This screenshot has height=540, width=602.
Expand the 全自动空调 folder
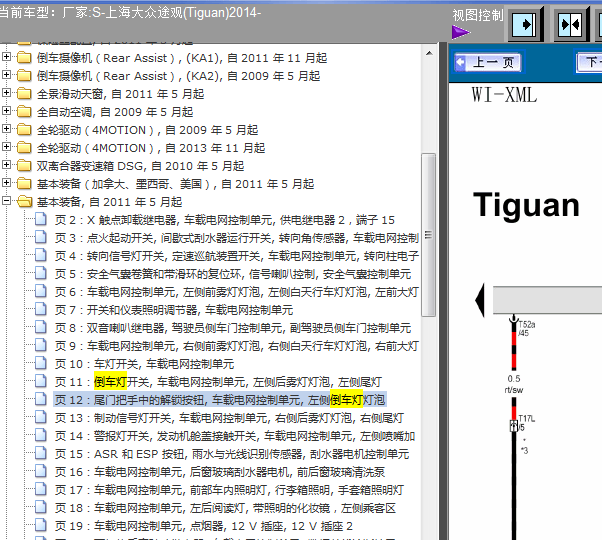[x=6, y=111]
